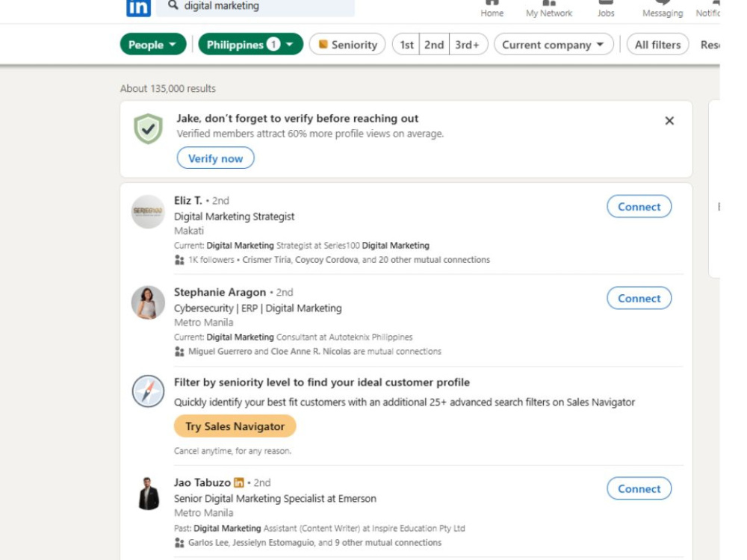Screen dimensions: 747x560
Task: Open Jao Tabuzo profile photo
Action: click(x=148, y=494)
